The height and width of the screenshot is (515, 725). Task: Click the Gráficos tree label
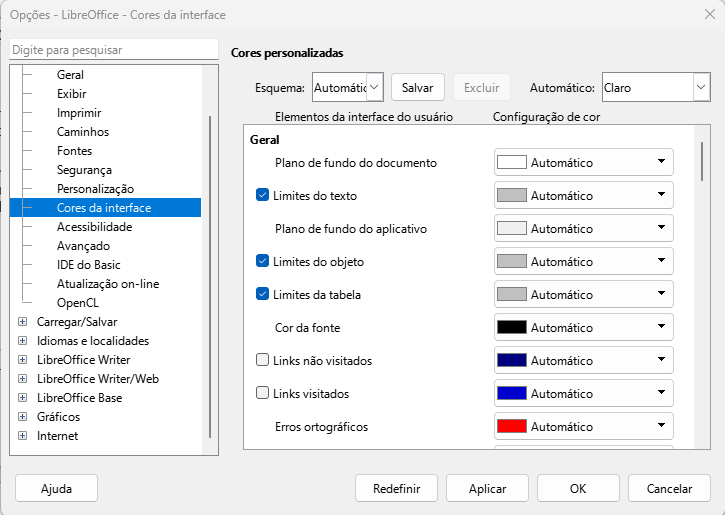(58, 417)
